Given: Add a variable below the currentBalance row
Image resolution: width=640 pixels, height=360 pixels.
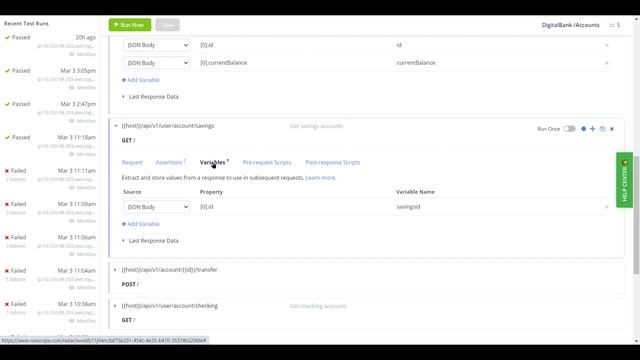Looking at the screenshot, I should 140,80.
